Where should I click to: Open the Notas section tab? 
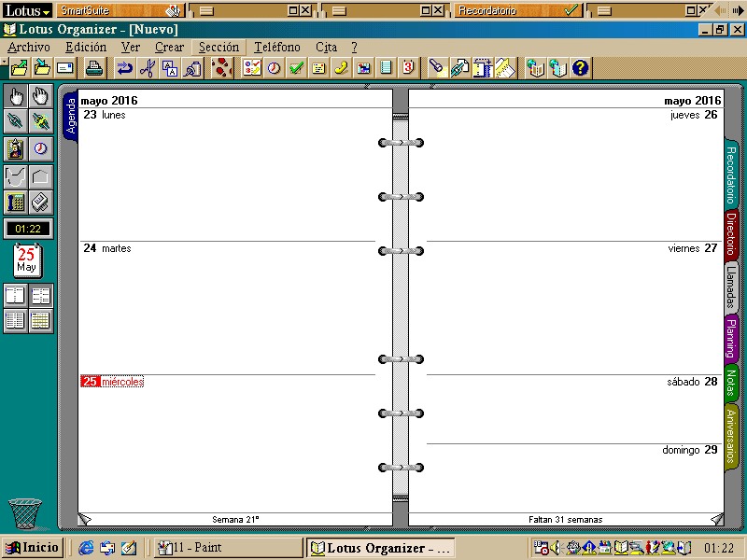pyautogui.click(x=731, y=384)
